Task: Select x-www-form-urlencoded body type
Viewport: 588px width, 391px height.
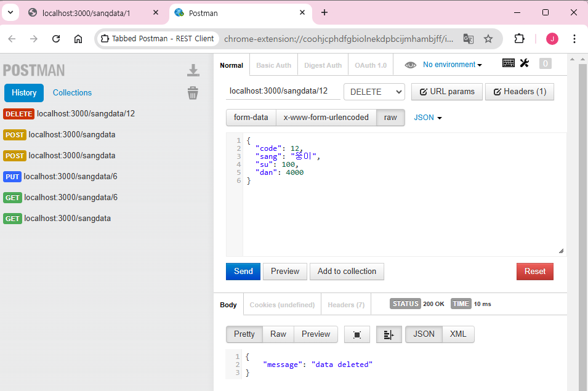Action: [x=326, y=118]
